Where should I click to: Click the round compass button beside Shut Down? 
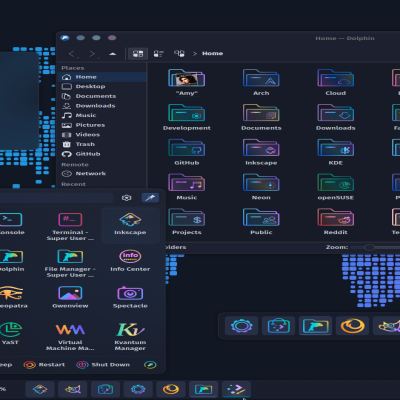(150, 365)
